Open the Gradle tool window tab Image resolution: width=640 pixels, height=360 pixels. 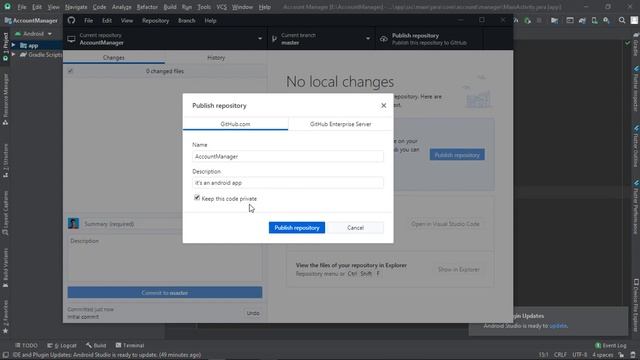pyautogui.click(x=636, y=45)
